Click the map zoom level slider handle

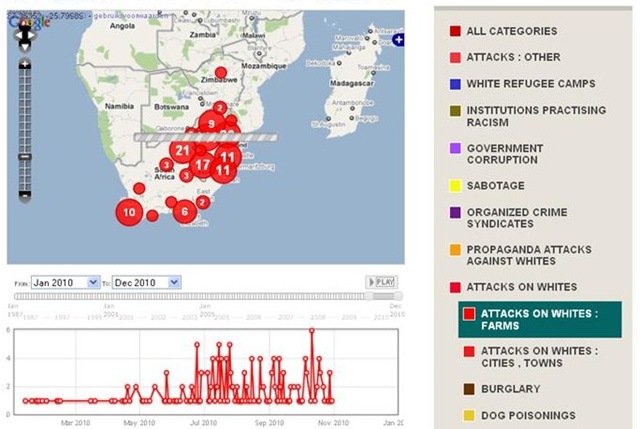(25, 157)
